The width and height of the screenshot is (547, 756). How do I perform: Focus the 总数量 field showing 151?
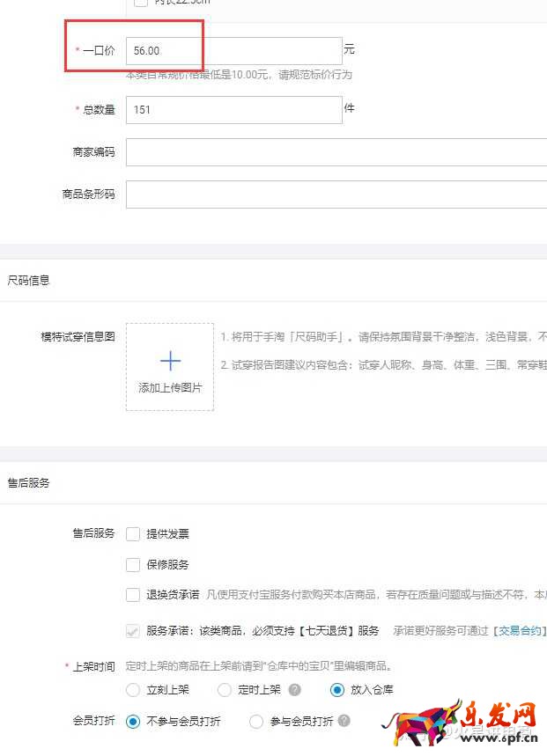(x=233, y=110)
